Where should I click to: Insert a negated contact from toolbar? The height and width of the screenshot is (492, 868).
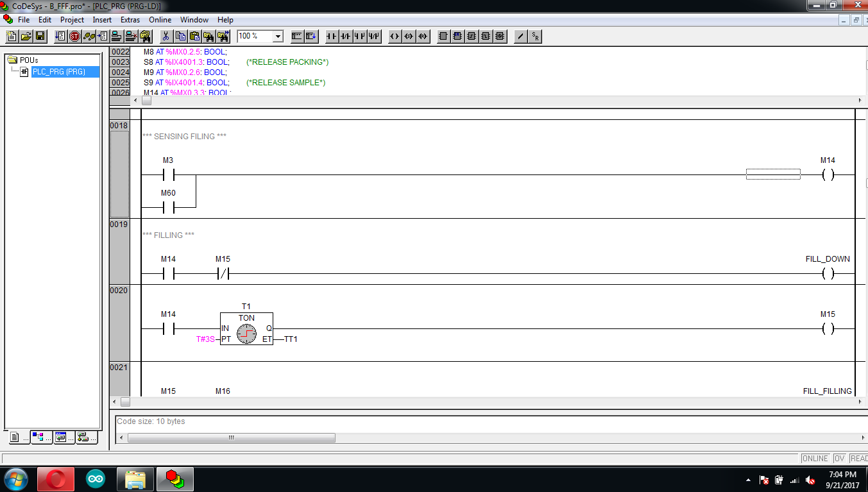pyautogui.click(x=346, y=36)
